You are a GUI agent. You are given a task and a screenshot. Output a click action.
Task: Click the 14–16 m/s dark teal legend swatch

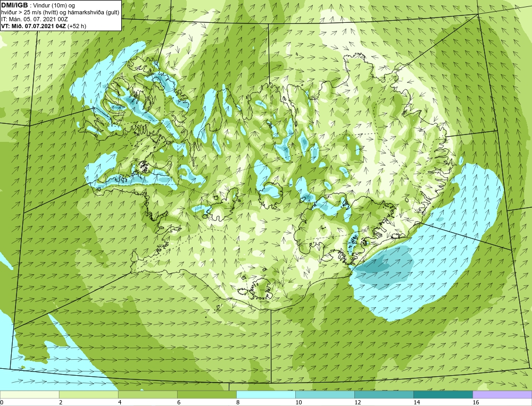(443, 394)
